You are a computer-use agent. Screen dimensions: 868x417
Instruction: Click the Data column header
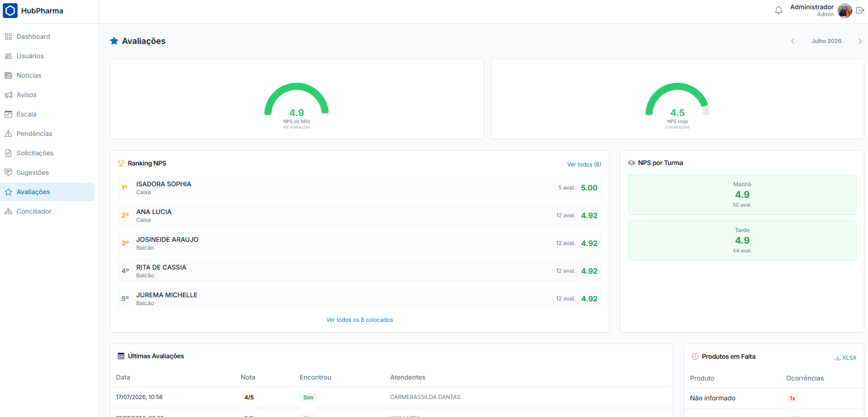pos(123,377)
